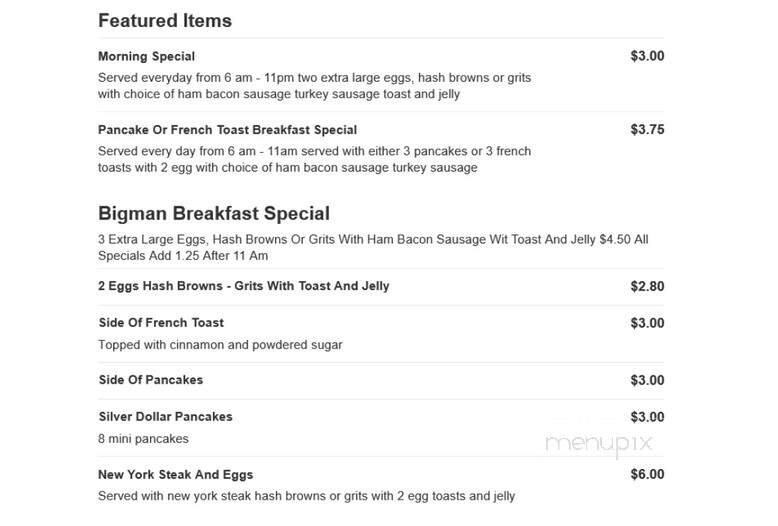Click the Side Of Pancakes $3.00 price
Viewport: 778px width, 526px height.
coord(647,380)
